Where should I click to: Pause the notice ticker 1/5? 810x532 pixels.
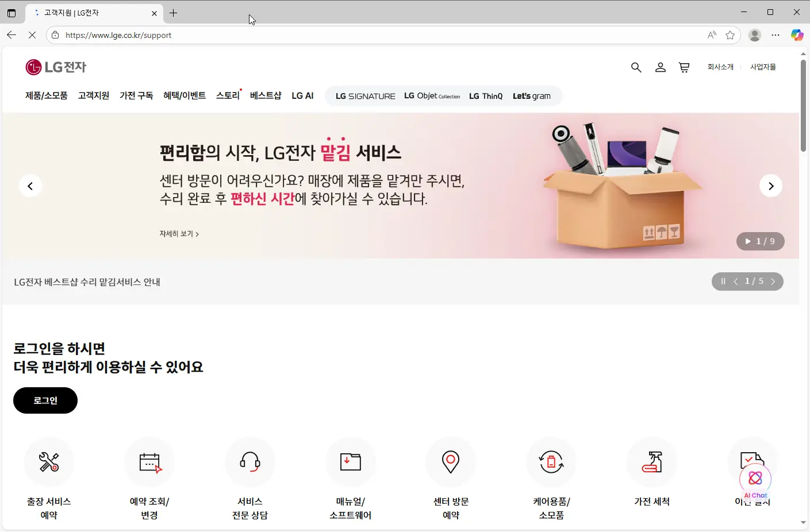pyautogui.click(x=723, y=282)
